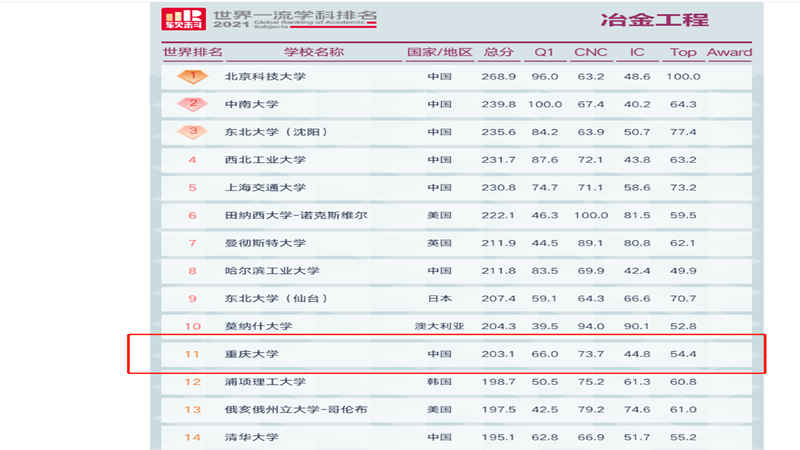Click CNC value 94.0

(x=591, y=326)
